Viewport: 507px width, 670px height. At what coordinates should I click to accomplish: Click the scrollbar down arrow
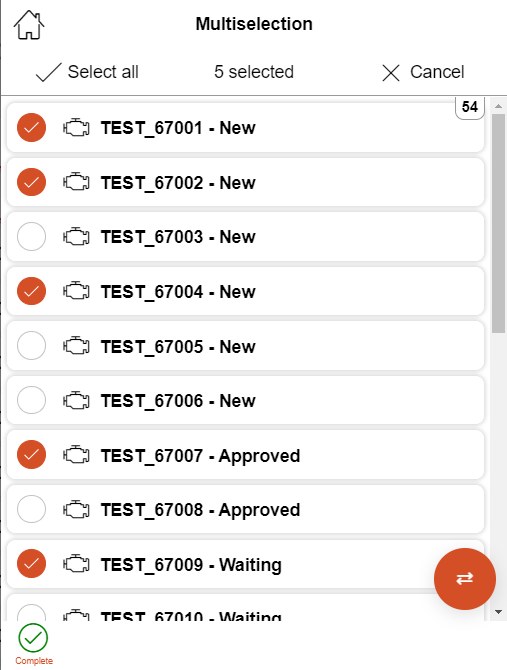(x=498, y=612)
